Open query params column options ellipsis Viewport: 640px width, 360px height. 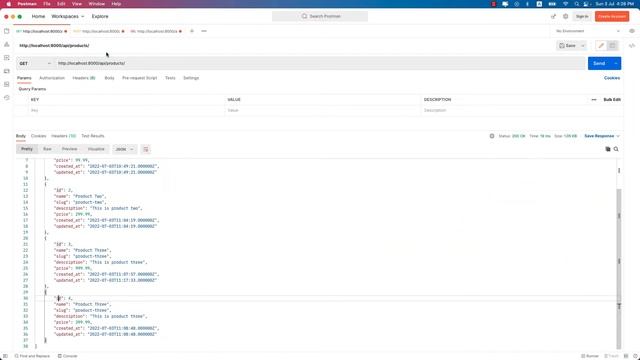tap(594, 100)
